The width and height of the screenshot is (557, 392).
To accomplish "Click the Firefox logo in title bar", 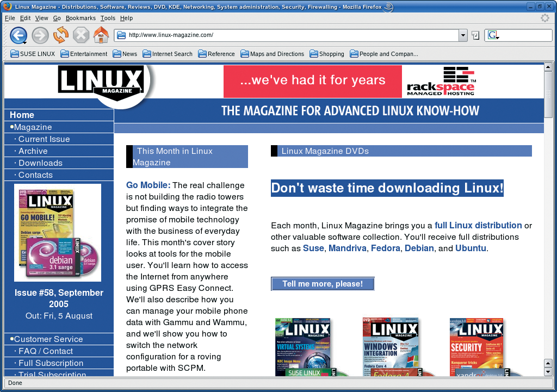I will (7, 7).
